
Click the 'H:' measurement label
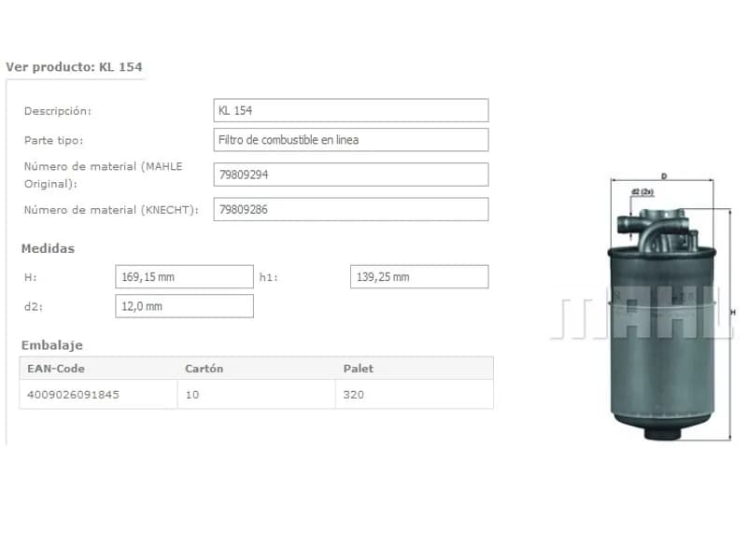click(31, 277)
